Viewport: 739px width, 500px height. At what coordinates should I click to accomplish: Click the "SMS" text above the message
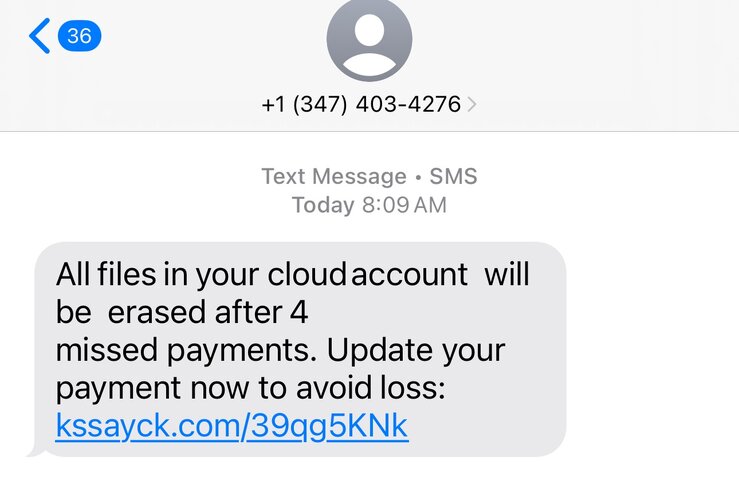click(x=453, y=177)
